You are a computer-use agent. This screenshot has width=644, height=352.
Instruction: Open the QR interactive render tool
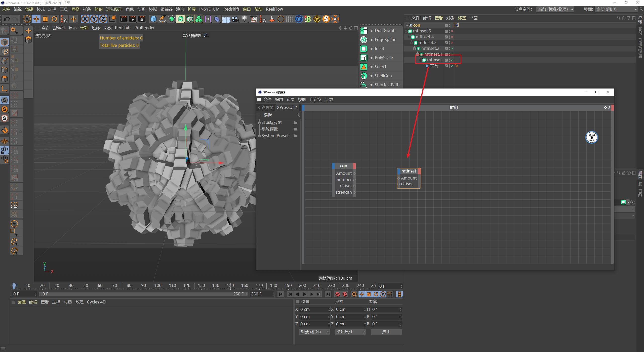click(x=299, y=19)
